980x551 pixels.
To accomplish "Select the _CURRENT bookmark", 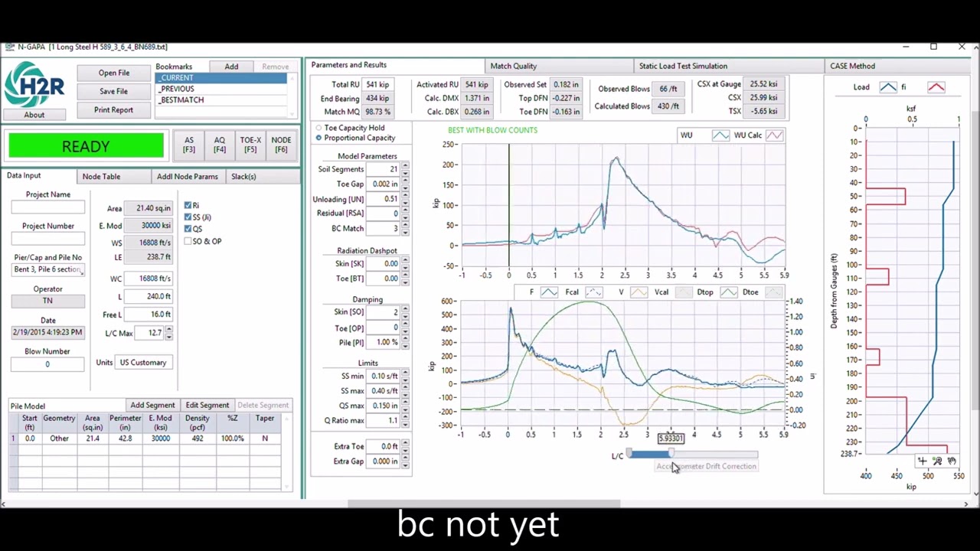I will pos(221,78).
